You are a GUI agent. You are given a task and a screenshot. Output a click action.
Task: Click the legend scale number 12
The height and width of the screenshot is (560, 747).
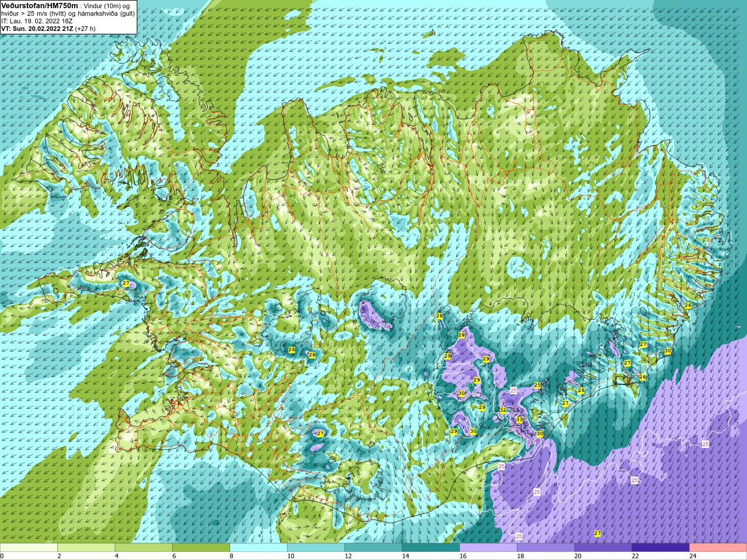pos(348,556)
